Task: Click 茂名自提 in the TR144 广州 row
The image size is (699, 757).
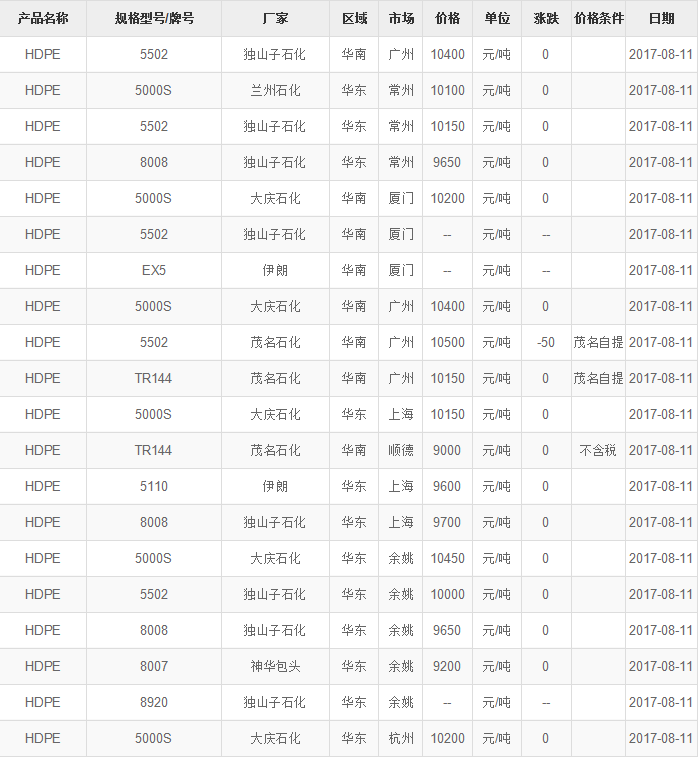Action: point(599,378)
